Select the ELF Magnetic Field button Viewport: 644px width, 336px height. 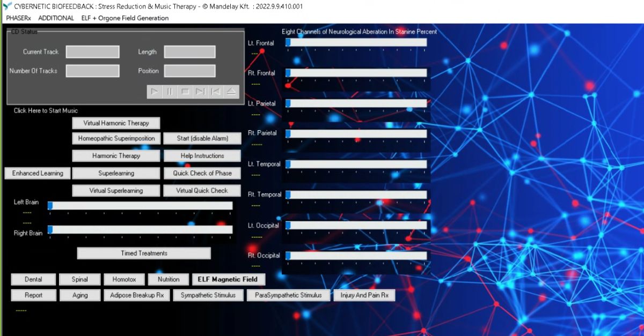click(x=228, y=279)
